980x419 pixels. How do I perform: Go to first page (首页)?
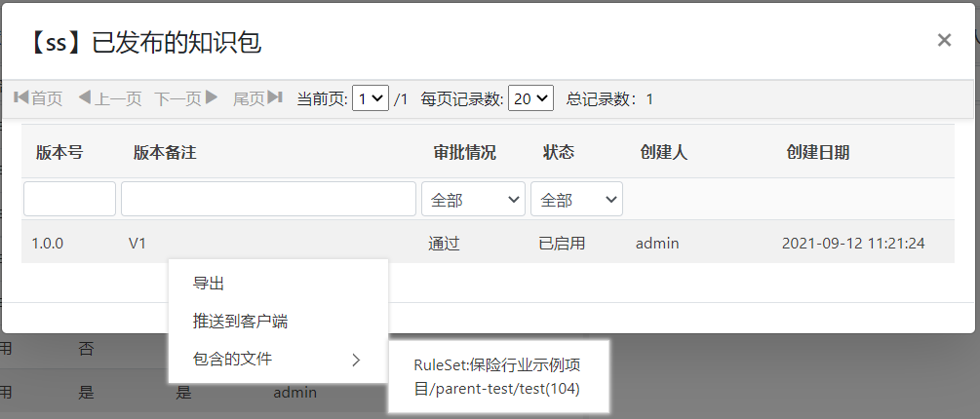(38, 98)
